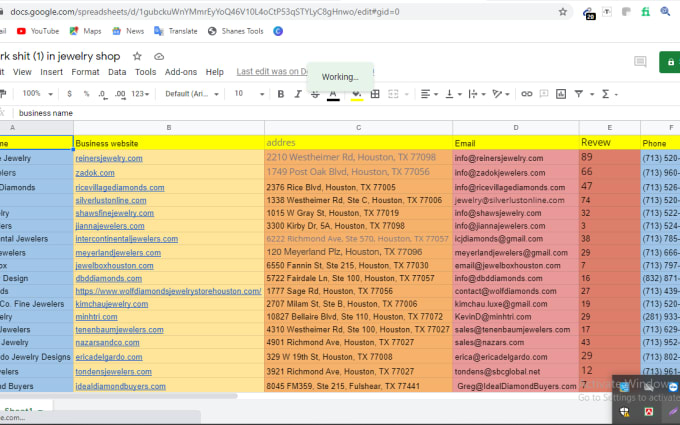Click the paint format icon
Screen dimensions: 680x425
click(x=3, y=94)
